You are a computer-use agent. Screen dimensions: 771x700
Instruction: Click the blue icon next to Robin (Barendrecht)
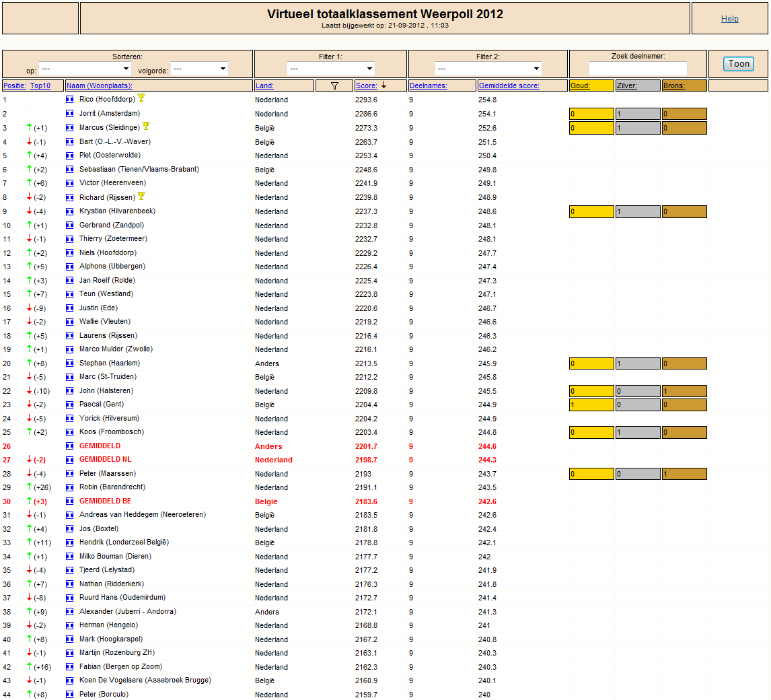[x=70, y=487]
